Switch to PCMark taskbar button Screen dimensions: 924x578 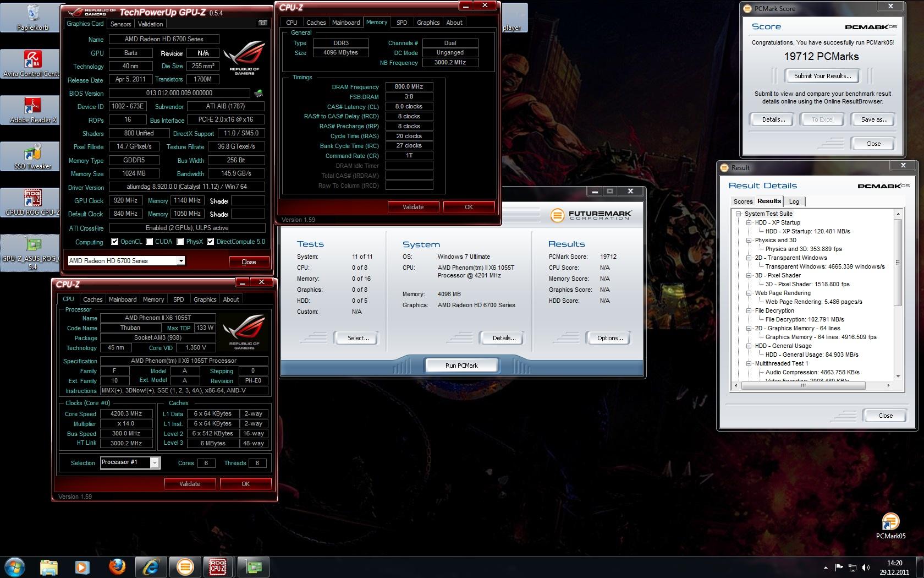pos(185,567)
